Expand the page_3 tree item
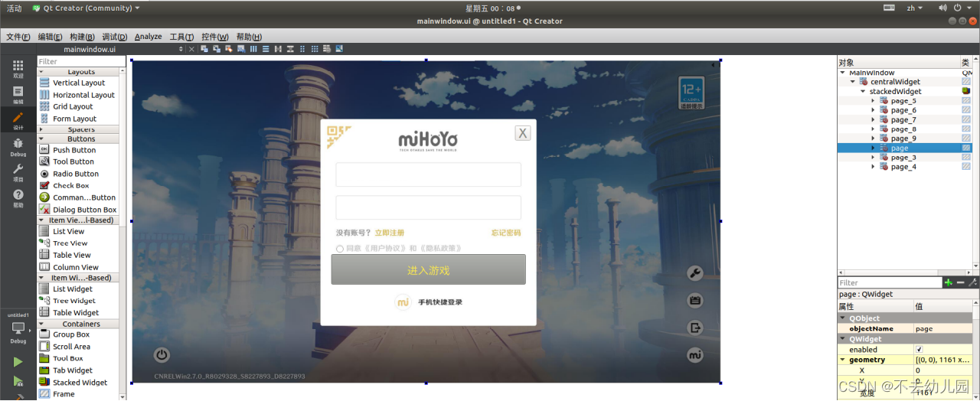This screenshot has width=980, height=401. [x=873, y=157]
